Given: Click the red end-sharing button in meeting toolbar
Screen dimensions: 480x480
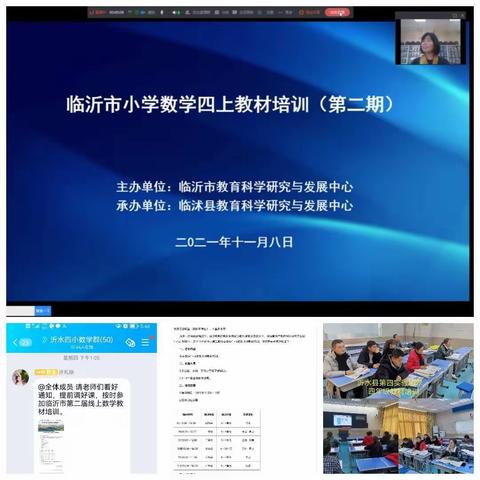Looking at the screenshot, I should click(x=337, y=12).
